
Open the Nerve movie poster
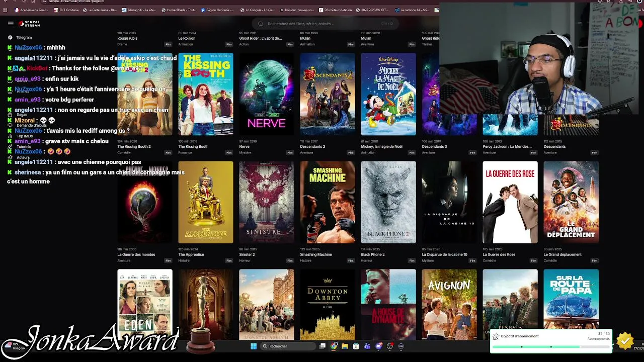[267, 94]
